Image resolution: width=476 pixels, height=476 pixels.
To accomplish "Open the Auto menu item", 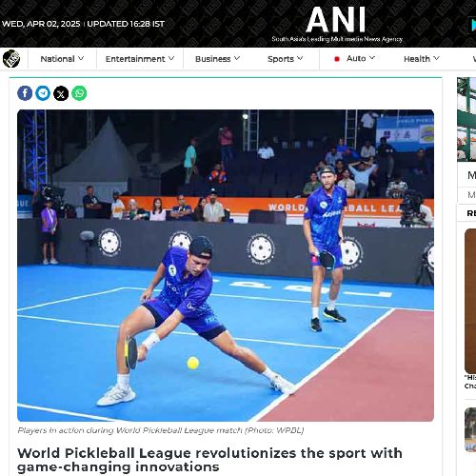I will 356,59.
